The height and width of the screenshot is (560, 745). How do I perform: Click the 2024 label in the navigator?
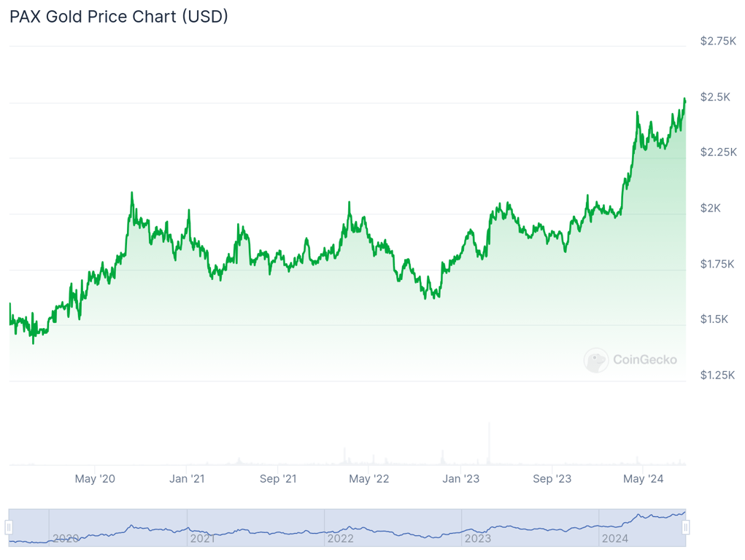pos(614,539)
